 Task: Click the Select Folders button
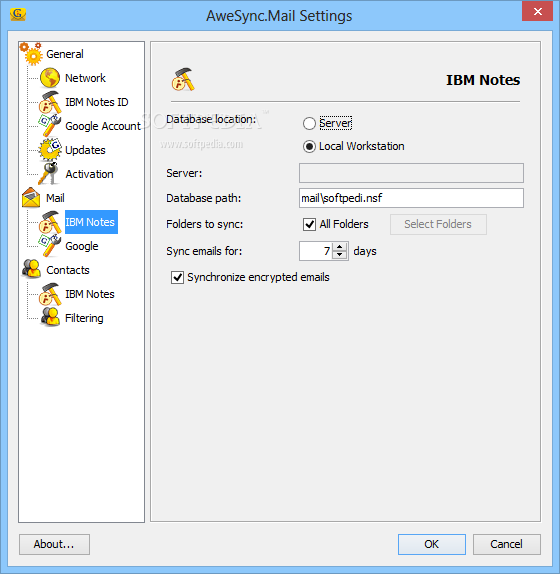[438, 224]
